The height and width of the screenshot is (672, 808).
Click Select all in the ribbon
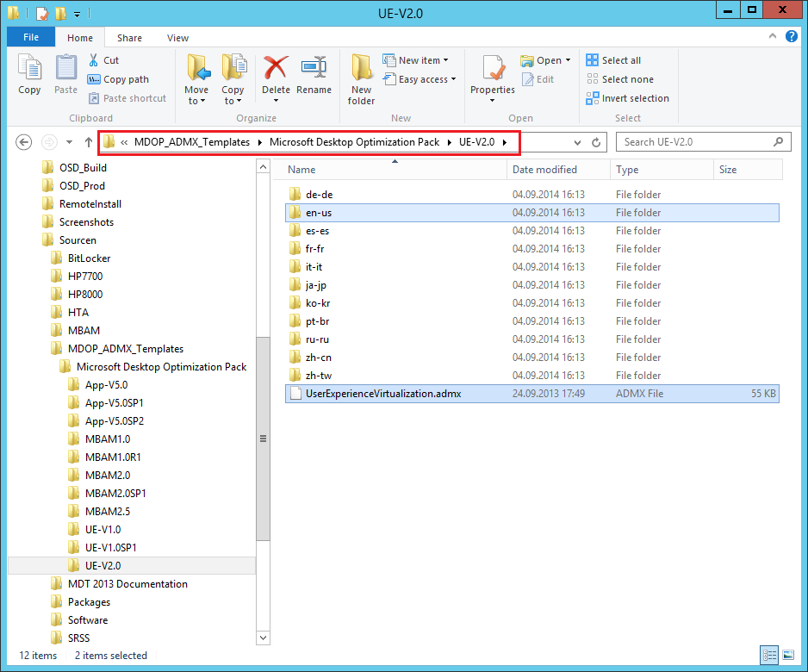(x=613, y=60)
